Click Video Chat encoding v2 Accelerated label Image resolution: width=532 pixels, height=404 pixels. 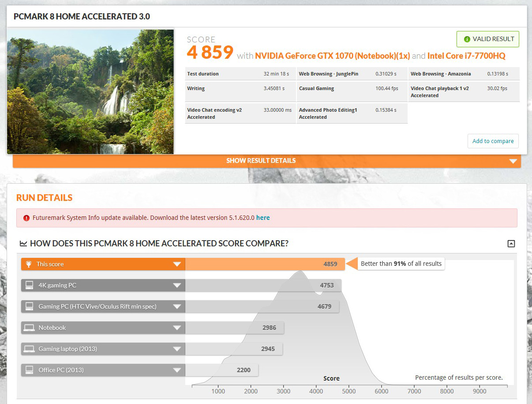[214, 113]
